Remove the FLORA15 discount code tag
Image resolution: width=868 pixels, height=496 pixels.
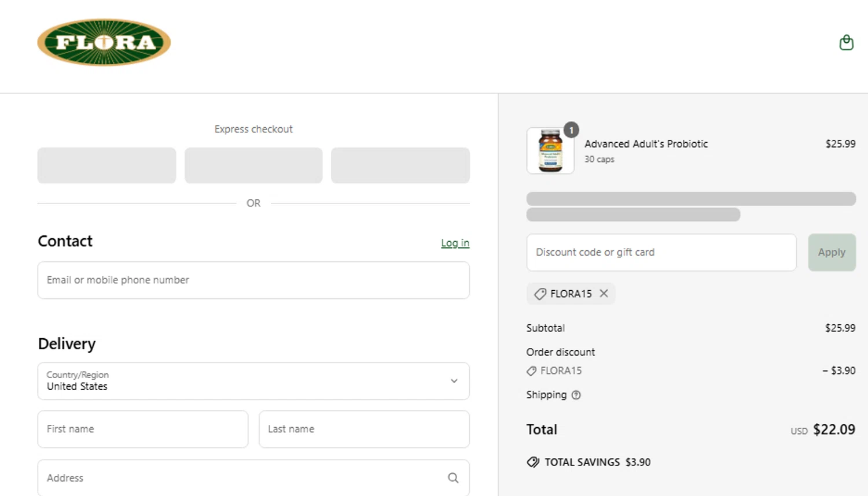coord(604,293)
